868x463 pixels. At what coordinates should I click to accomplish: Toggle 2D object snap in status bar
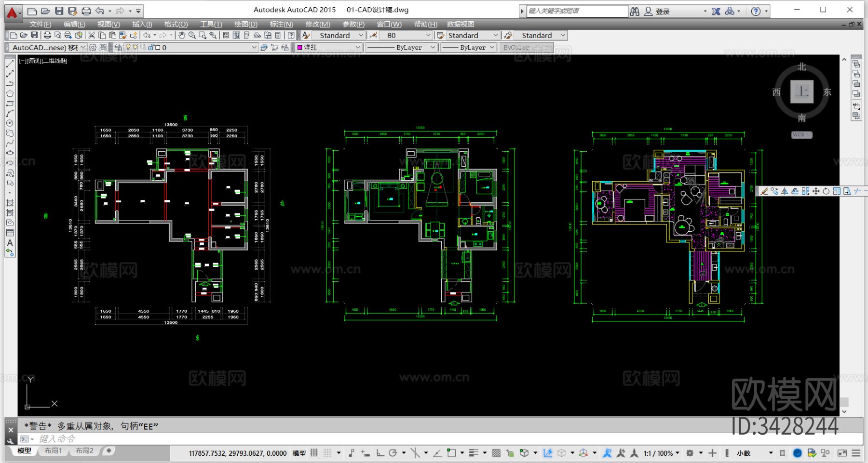pyautogui.click(x=451, y=453)
